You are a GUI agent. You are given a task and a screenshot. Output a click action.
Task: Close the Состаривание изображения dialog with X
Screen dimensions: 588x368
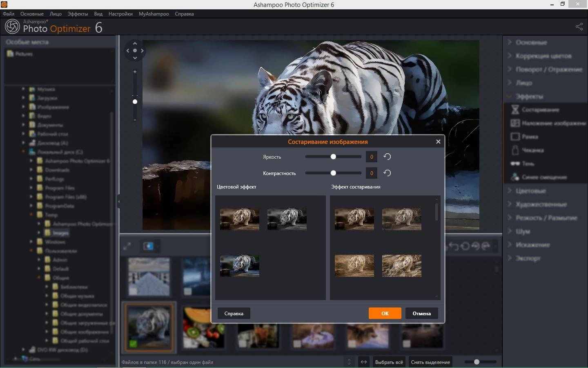[438, 141]
